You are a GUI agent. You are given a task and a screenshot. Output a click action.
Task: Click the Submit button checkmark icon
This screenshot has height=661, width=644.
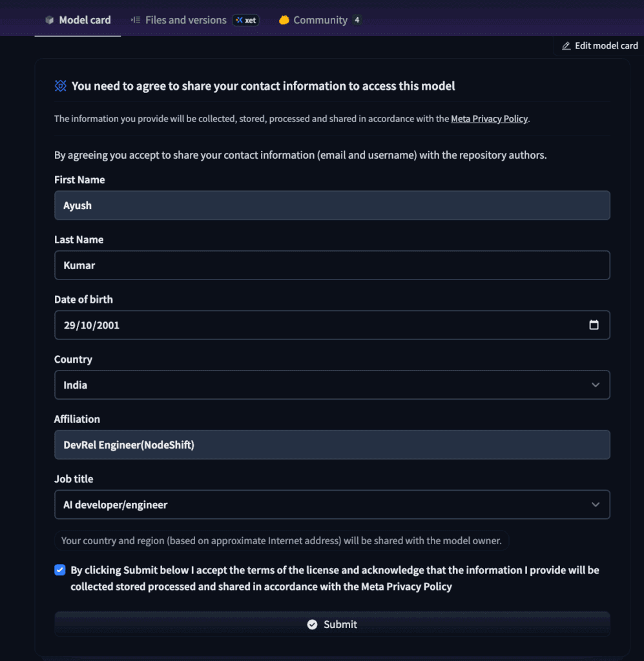312,624
